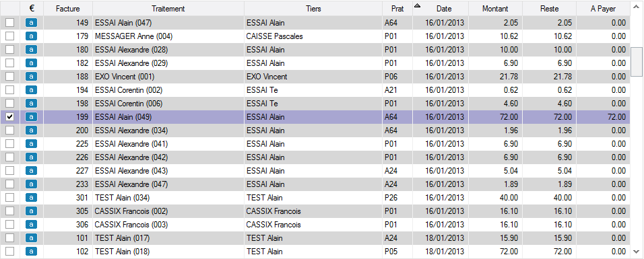Tick the checkbox for MESSAGER Anne invoice 179

point(10,36)
